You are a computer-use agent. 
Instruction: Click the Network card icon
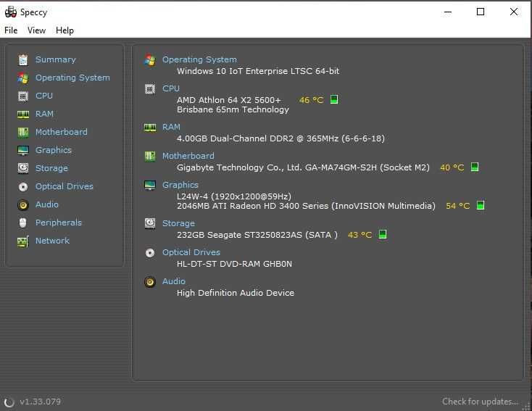pyautogui.click(x=23, y=241)
